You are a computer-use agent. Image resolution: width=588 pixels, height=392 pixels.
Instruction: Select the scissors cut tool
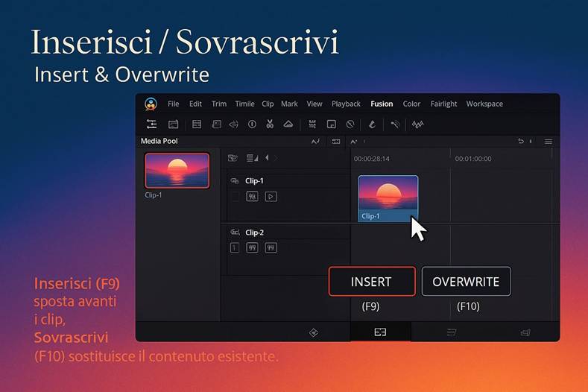point(270,124)
